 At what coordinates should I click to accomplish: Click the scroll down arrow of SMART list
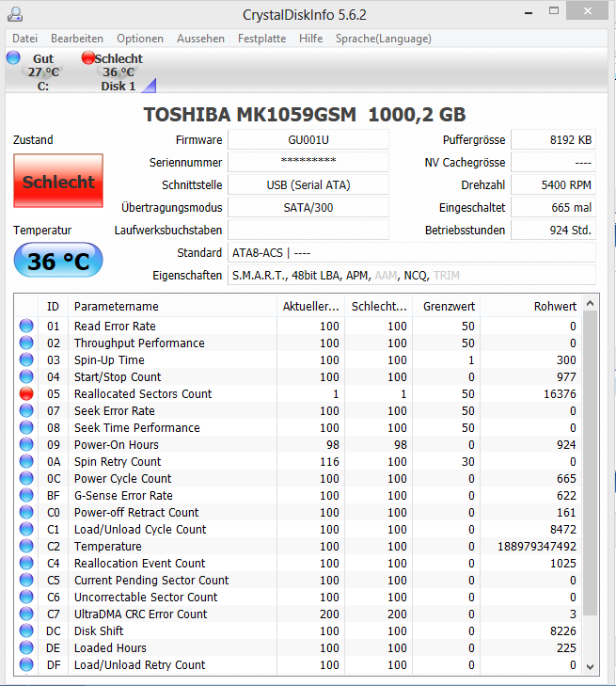point(591,667)
